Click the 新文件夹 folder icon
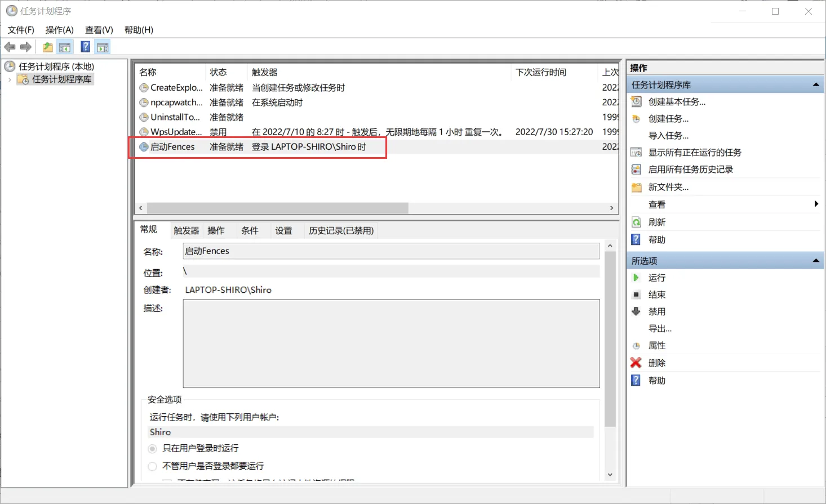826x504 pixels. pos(636,187)
